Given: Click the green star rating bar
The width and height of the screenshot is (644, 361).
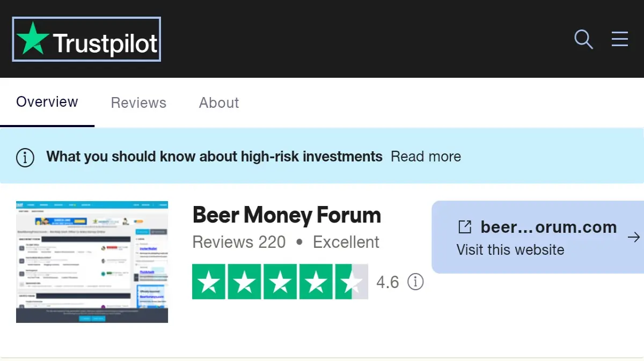Looking at the screenshot, I should click(x=280, y=282).
